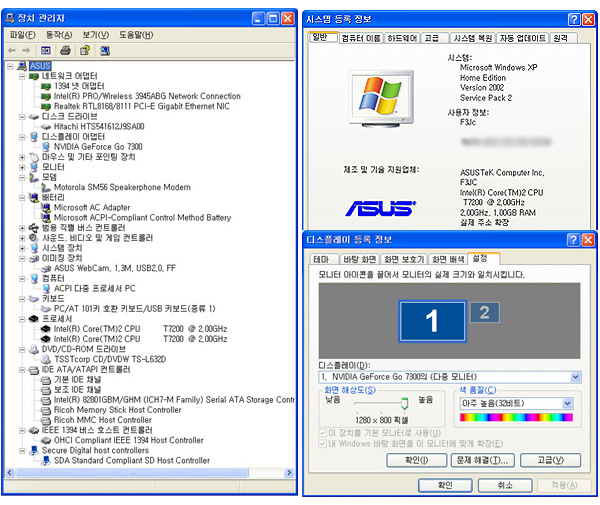
Task: Select the Ricoh MMC Host Controller row
Action: (96, 420)
